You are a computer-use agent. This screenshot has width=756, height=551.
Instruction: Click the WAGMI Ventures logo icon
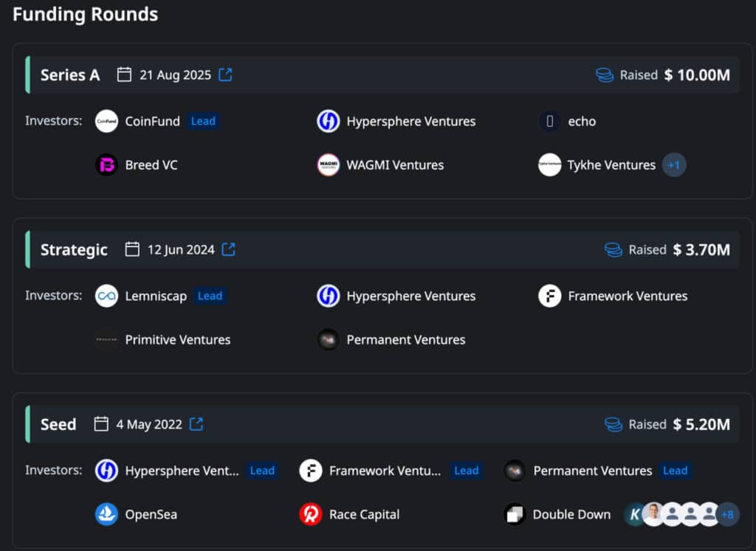tap(328, 164)
